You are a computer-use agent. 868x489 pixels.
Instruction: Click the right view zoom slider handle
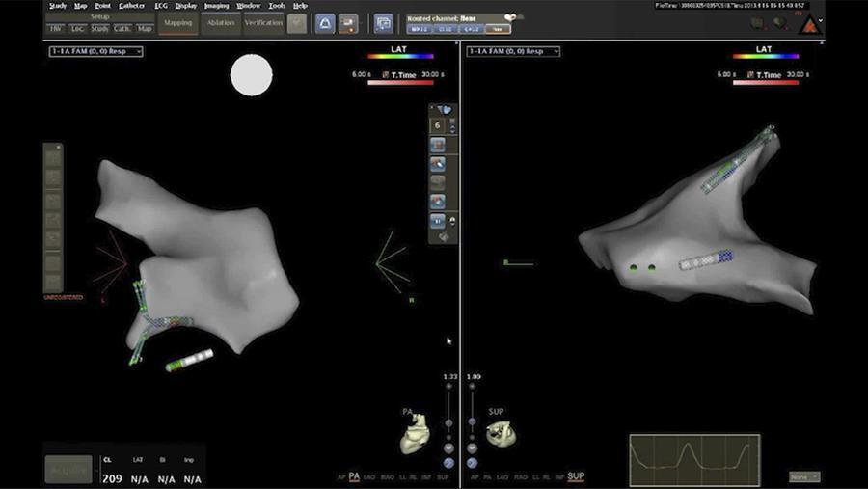click(472, 421)
